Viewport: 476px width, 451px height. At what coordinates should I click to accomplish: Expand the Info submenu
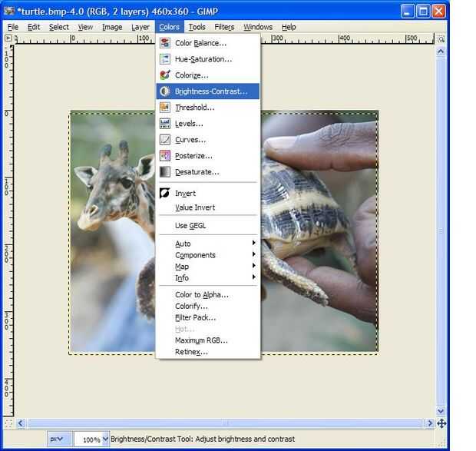click(208, 278)
